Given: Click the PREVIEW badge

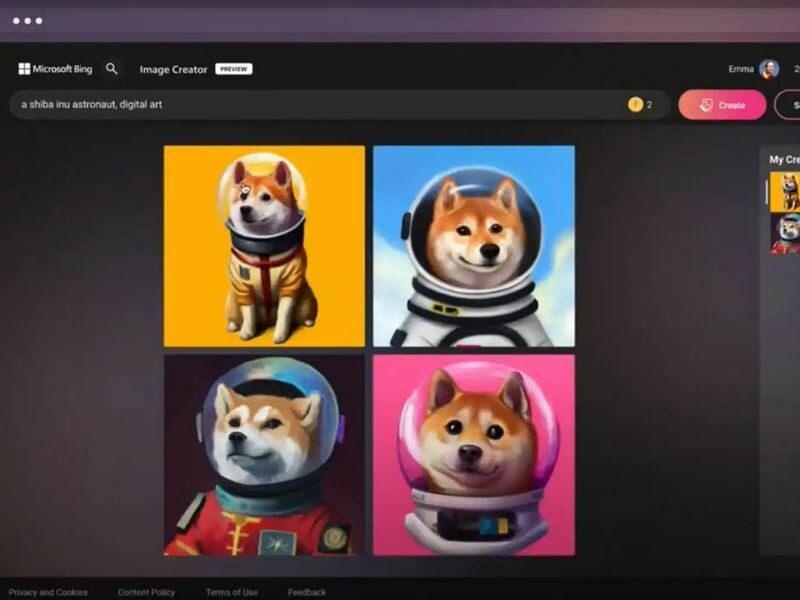Looking at the screenshot, I should click(233, 69).
